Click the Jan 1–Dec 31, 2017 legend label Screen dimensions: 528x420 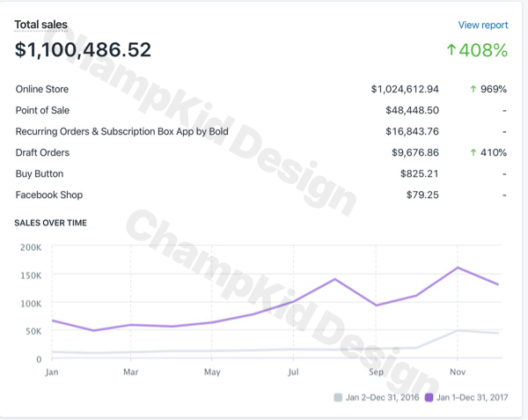[x=473, y=398]
